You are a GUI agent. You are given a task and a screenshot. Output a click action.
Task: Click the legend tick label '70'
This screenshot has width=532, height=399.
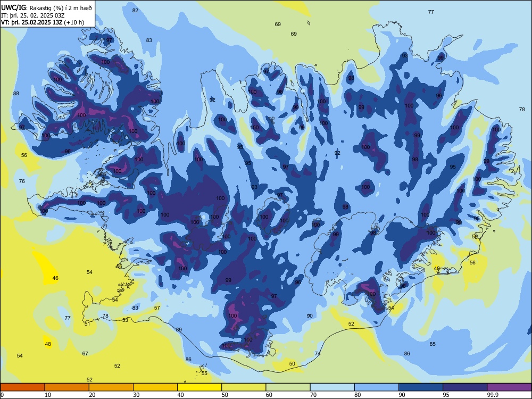click(x=313, y=395)
